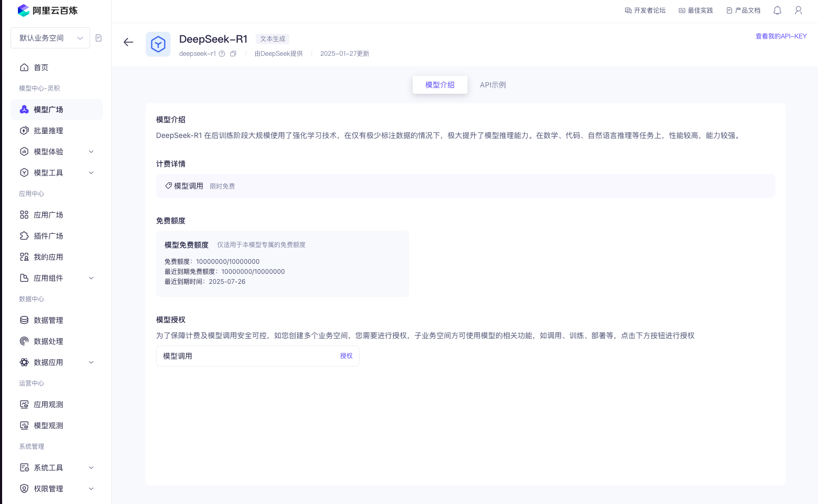Open the user account icon

[798, 11]
